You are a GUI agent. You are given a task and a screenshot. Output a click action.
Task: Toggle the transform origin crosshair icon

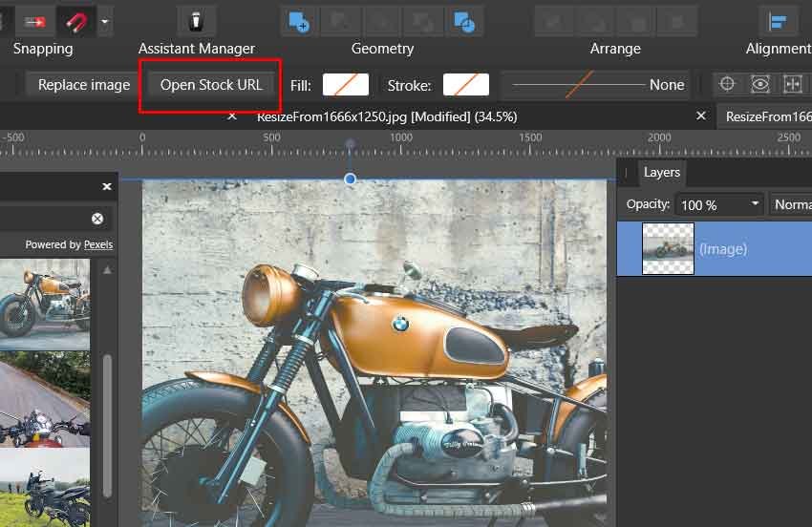pyautogui.click(x=727, y=84)
